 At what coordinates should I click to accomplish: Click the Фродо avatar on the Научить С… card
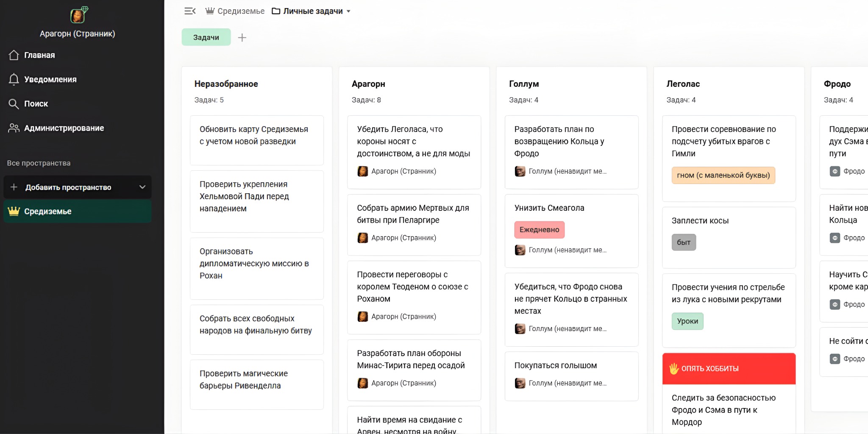(x=835, y=304)
